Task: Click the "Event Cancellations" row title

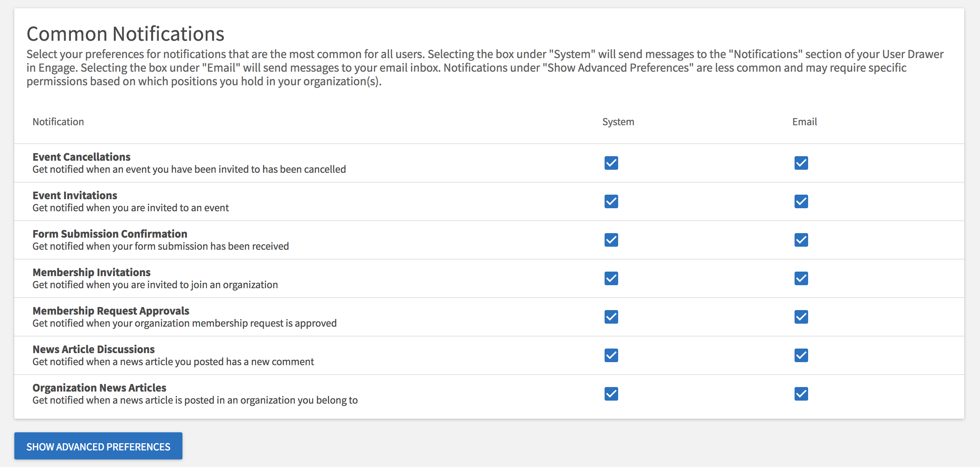Action: (x=81, y=157)
